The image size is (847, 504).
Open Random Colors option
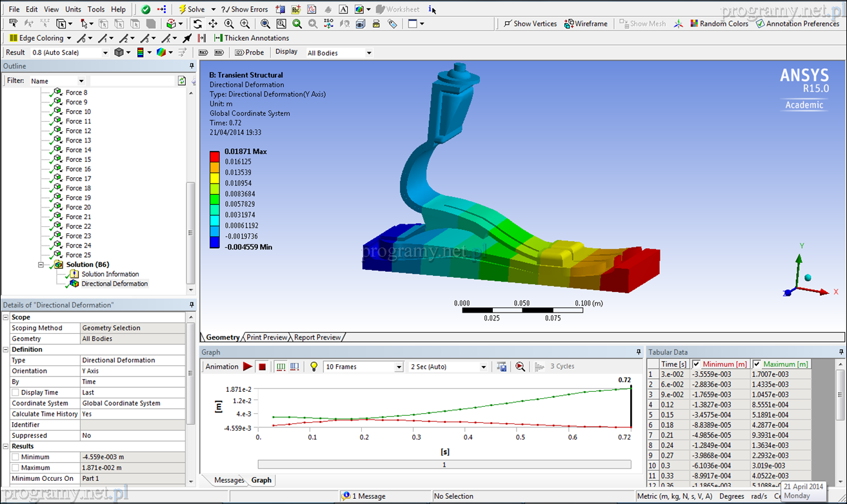(x=719, y=24)
